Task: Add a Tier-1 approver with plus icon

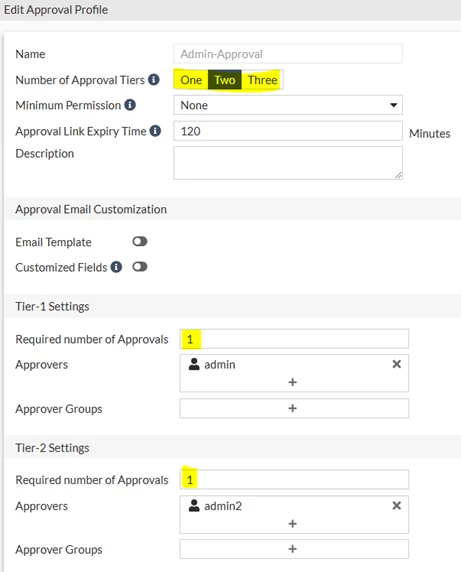Action: (x=293, y=382)
